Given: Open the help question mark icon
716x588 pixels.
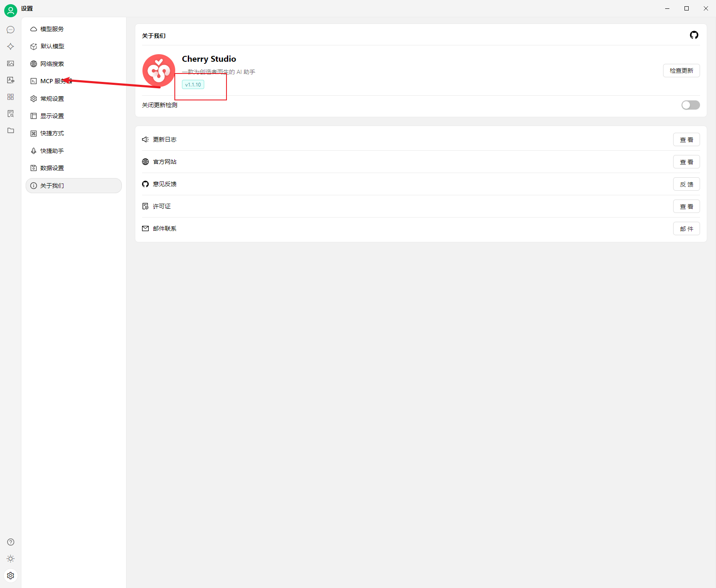Looking at the screenshot, I should click(11, 542).
